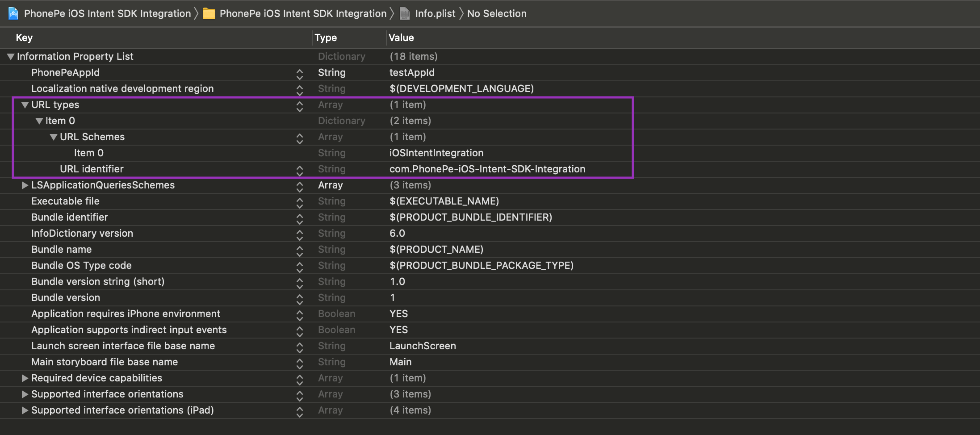Select No Selection breadcrumb item
The width and height of the screenshot is (980, 435).
497,14
